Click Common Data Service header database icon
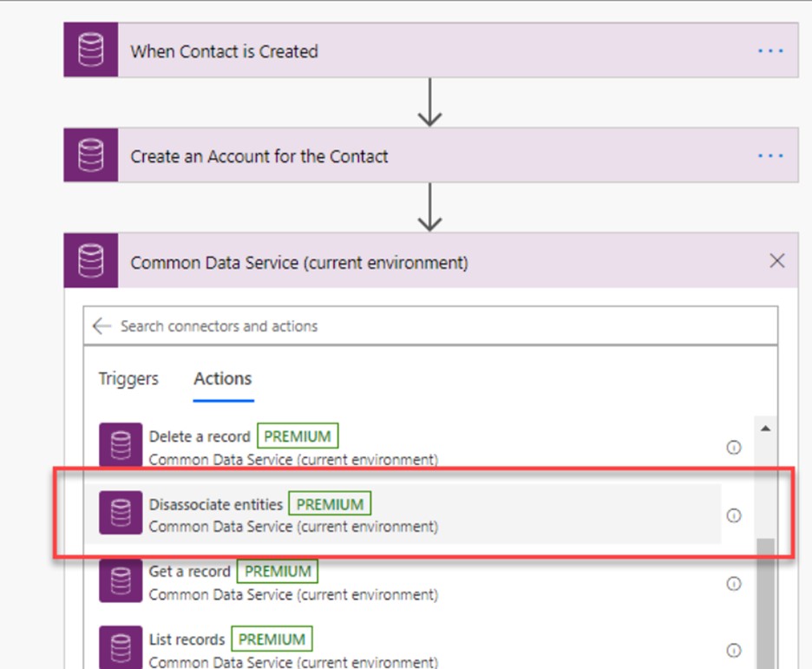 (x=90, y=260)
